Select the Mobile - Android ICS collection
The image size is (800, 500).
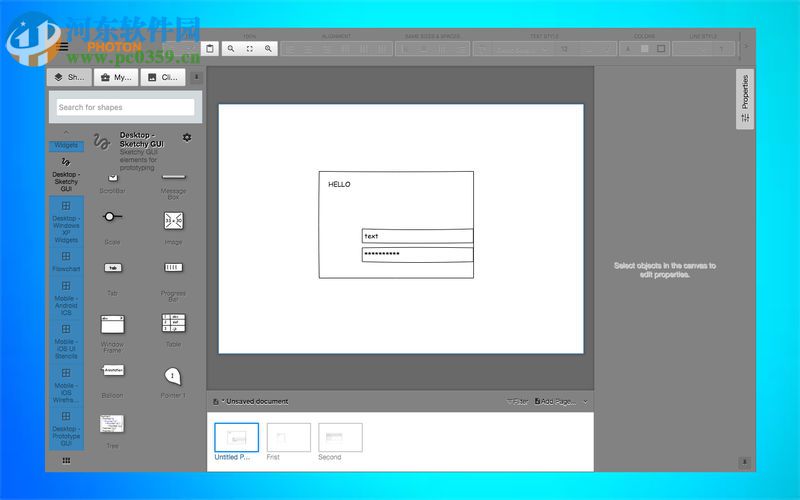point(66,298)
